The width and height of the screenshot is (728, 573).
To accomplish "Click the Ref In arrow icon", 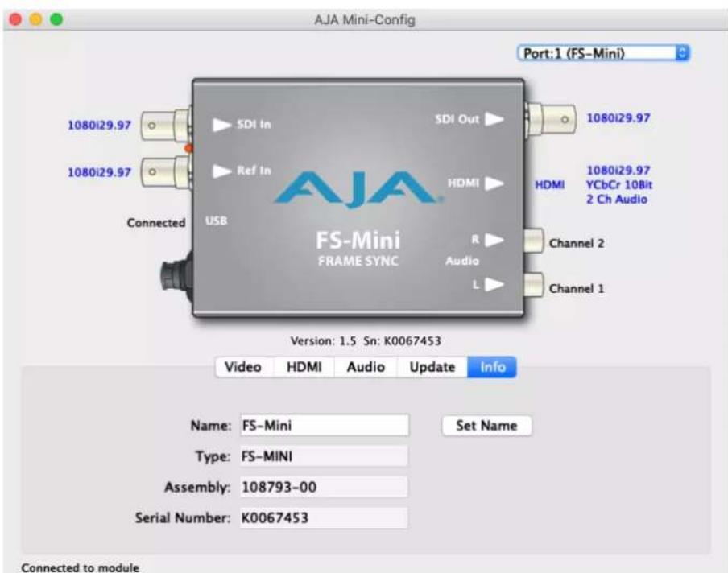I will [221, 171].
